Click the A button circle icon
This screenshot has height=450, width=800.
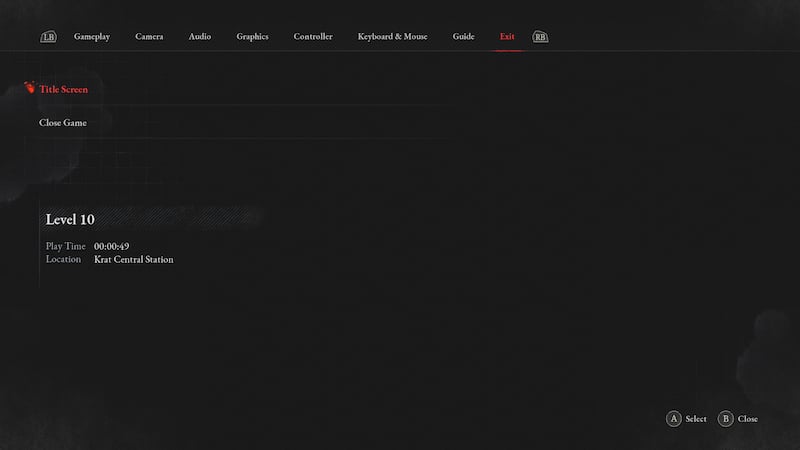coord(674,419)
